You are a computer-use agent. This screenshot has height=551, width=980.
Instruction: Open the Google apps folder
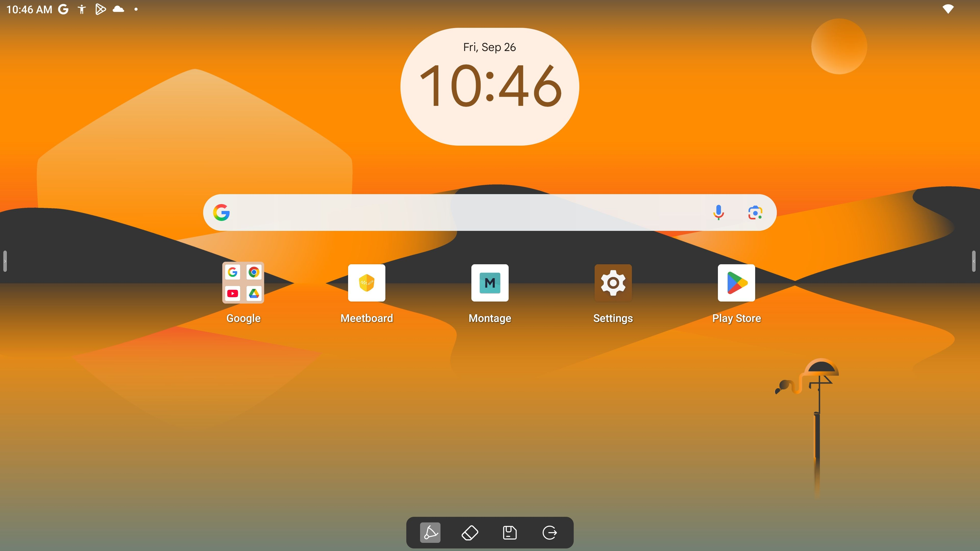[243, 283]
